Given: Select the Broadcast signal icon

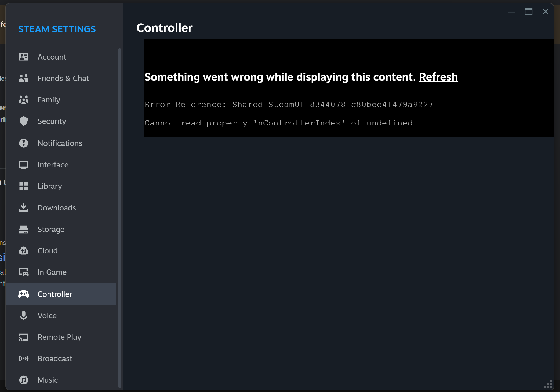Looking at the screenshot, I should tap(24, 358).
